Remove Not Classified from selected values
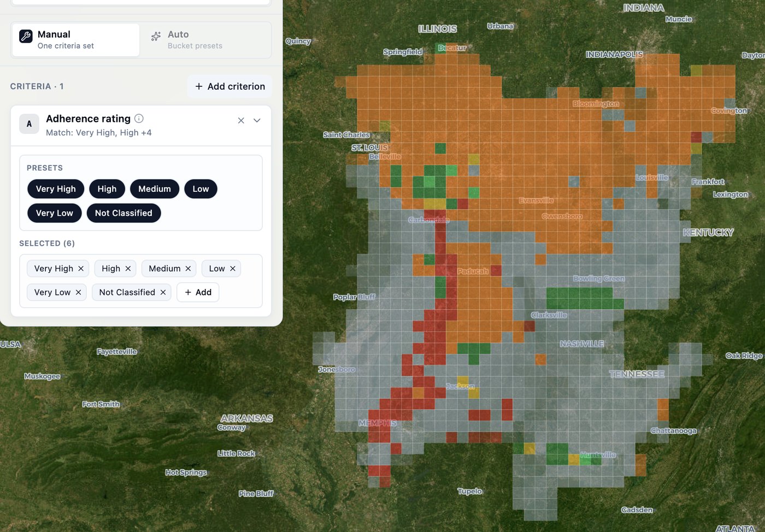The width and height of the screenshot is (765, 532). [x=163, y=292]
